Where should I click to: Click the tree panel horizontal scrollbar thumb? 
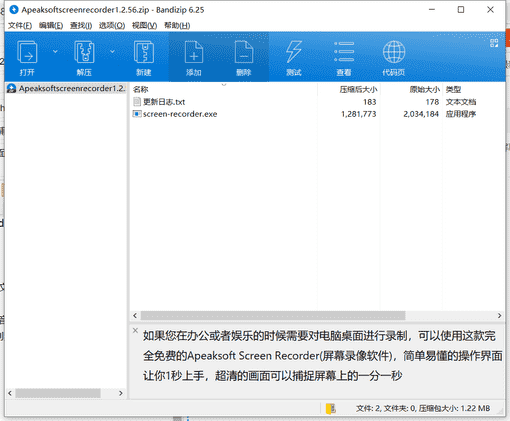pos(58,393)
